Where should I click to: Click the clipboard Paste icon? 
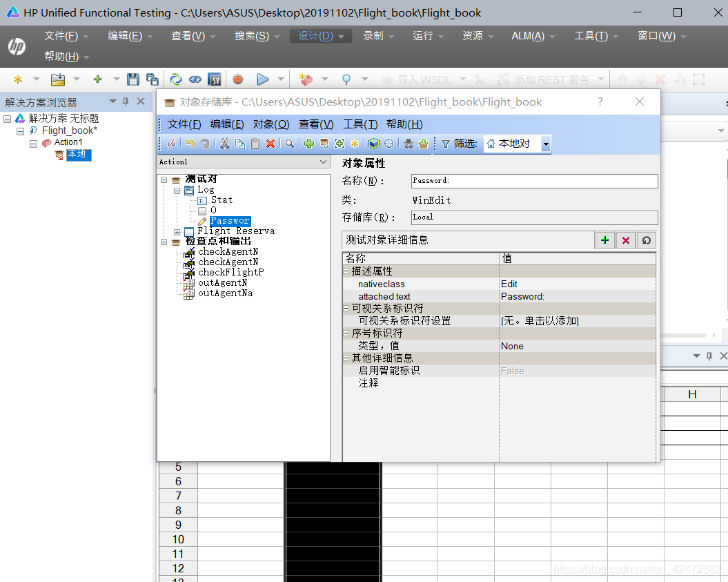tap(255, 144)
